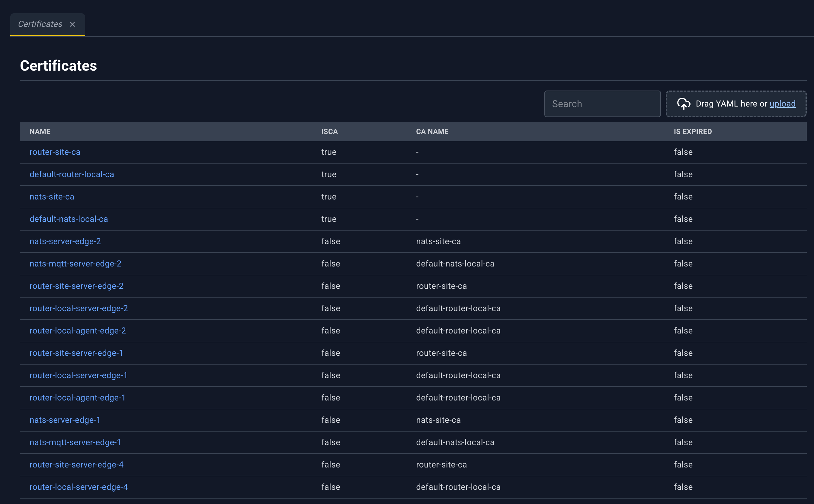Image resolution: width=814 pixels, height=504 pixels.
Task: Open router-local-server-edge-1 certificate
Action: [x=79, y=375]
